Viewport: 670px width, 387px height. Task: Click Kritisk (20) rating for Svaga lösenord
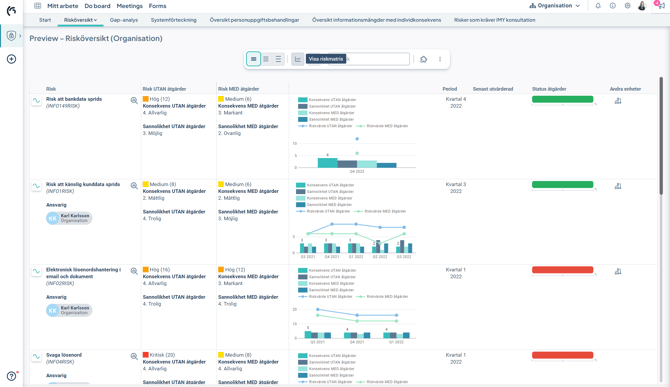click(159, 355)
